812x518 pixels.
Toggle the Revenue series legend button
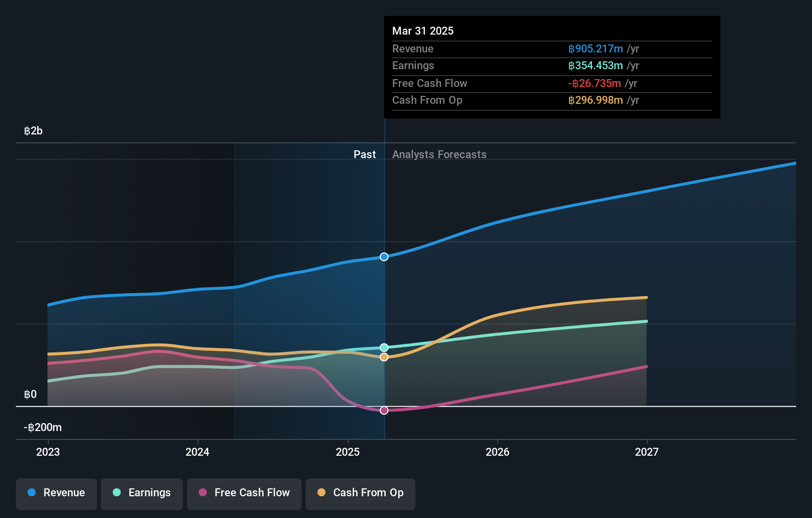(56, 494)
